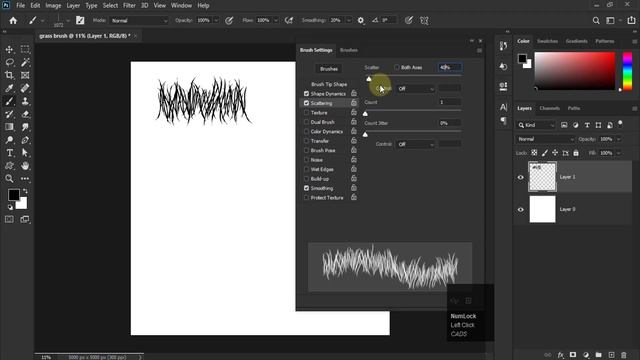Image resolution: width=640 pixels, height=360 pixels.
Task: Select the Lasso tool
Action: tap(9, 62)
